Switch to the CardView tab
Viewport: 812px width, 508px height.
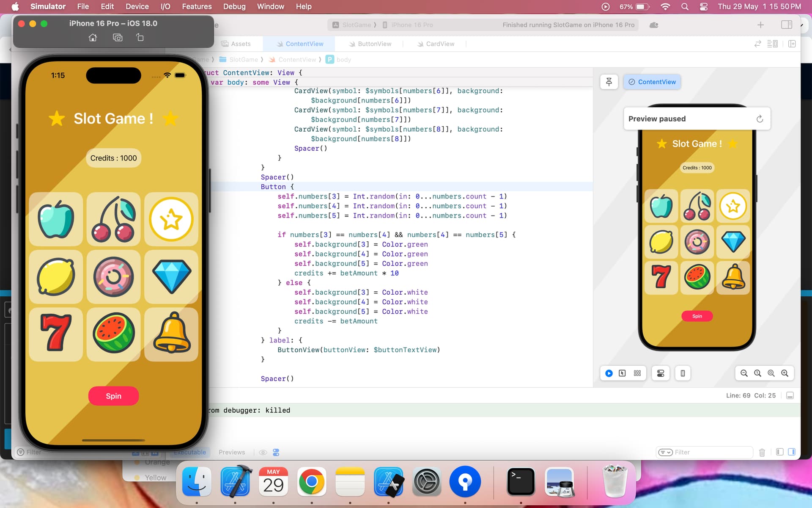pyautogui.click(x=436, y=44)
